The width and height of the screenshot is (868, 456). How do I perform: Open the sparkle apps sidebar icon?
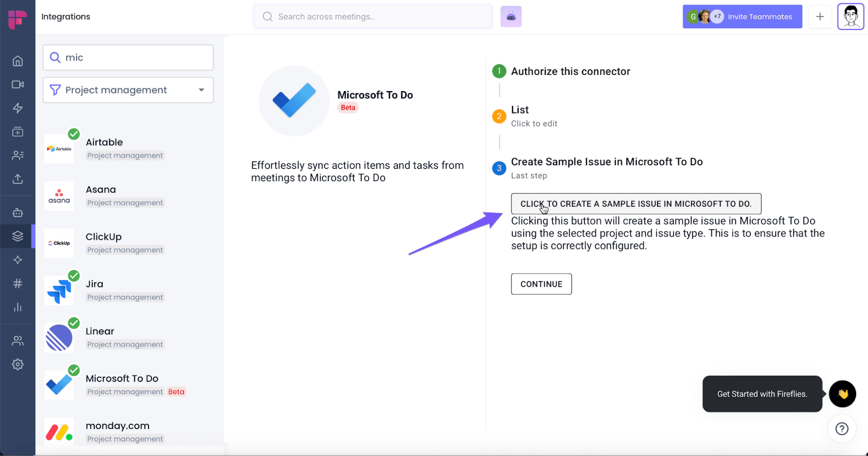(x=18, y=260)
